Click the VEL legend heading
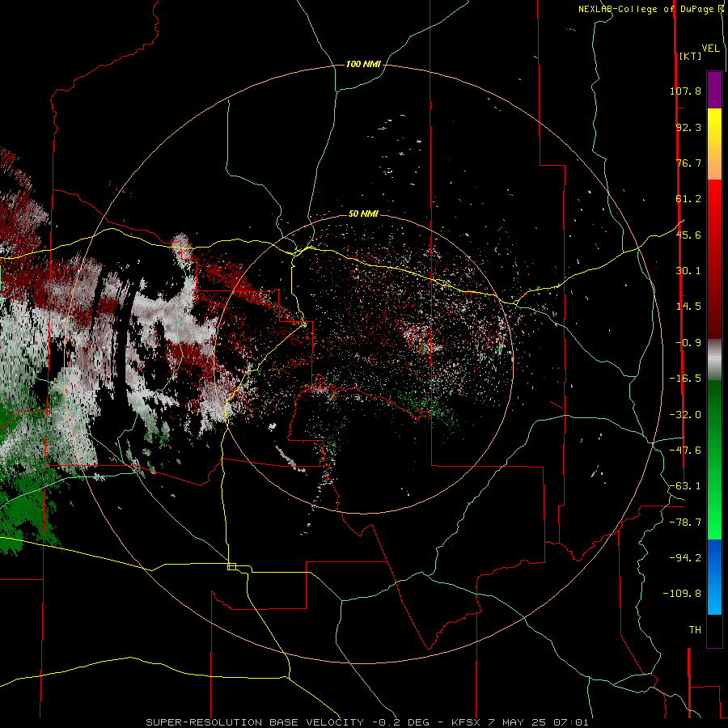Screen dimensions: 728x728 tap(710, 49)
